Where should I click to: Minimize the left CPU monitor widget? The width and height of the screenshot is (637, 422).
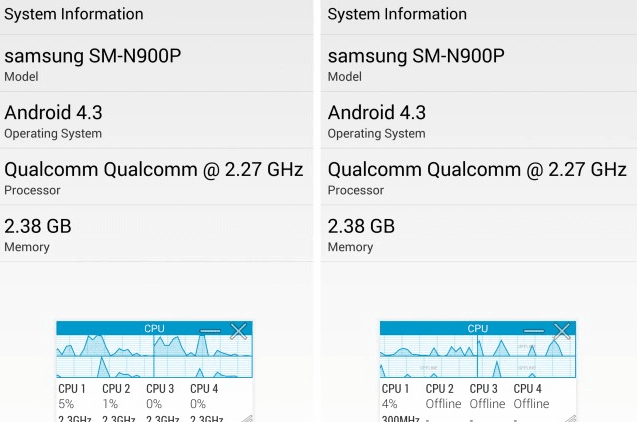pyautogui.click(x=210, y=329)
